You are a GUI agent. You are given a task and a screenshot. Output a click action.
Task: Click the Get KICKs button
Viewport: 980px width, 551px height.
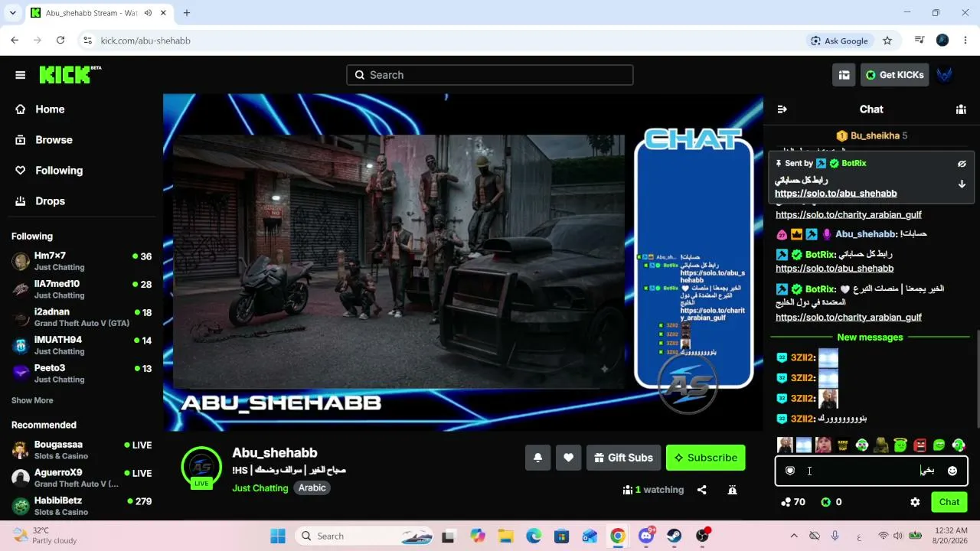[894, 75]
